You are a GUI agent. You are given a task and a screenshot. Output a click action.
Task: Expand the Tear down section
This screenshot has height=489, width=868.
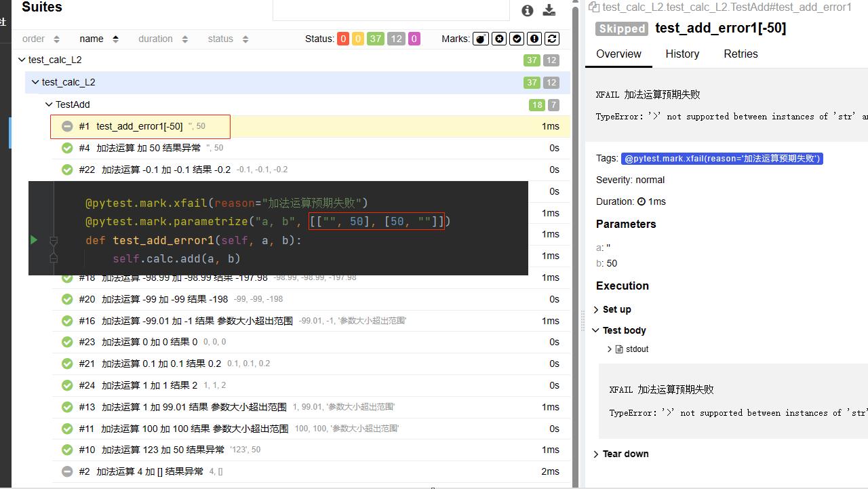pyautogui.click(x=620, y=454)
